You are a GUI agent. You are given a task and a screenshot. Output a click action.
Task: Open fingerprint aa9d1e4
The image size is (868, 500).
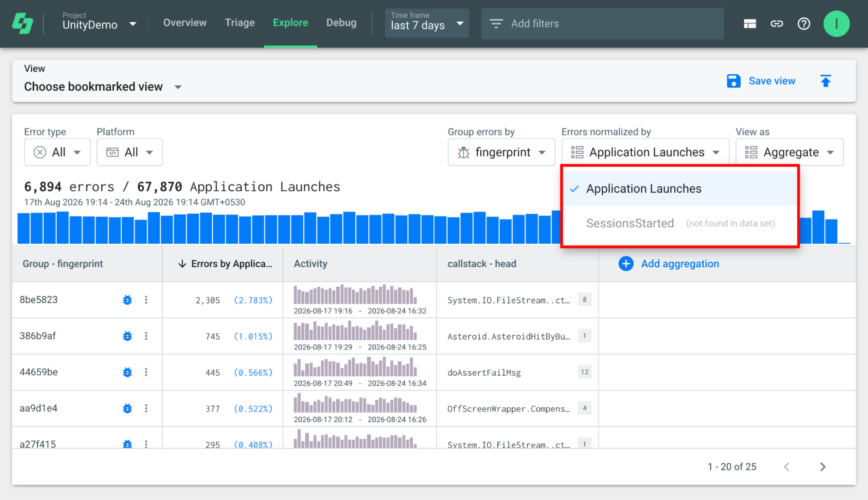38,408
